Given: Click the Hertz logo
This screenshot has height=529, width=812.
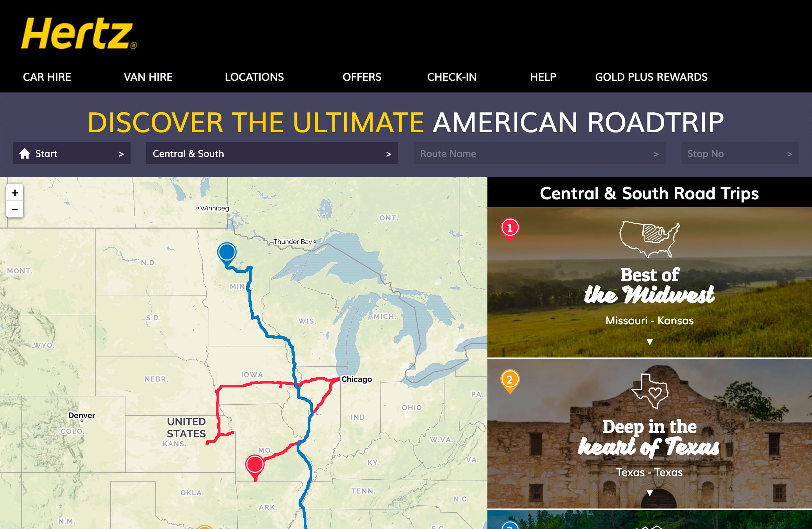Looking at the screenshot, I should coord(79,33).
